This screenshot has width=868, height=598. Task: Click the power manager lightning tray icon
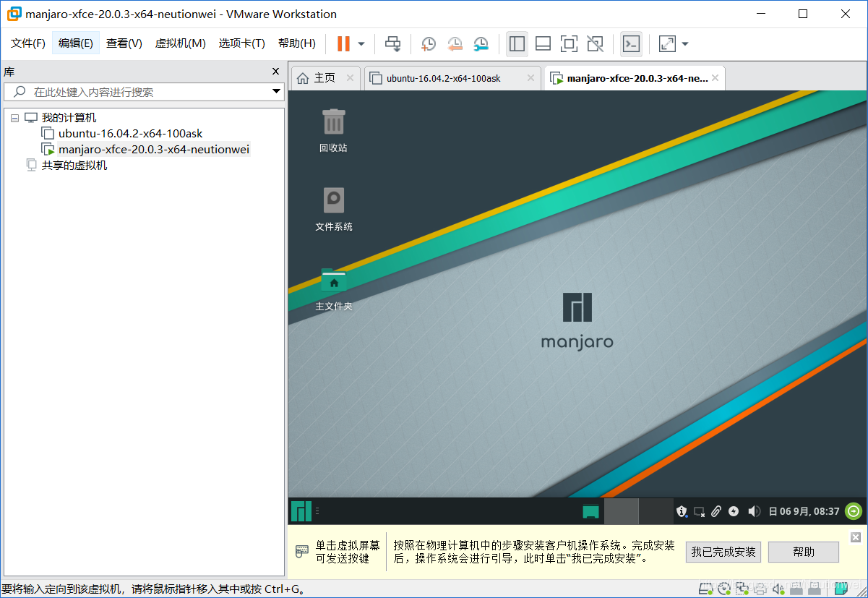click(x=734, y=511)
